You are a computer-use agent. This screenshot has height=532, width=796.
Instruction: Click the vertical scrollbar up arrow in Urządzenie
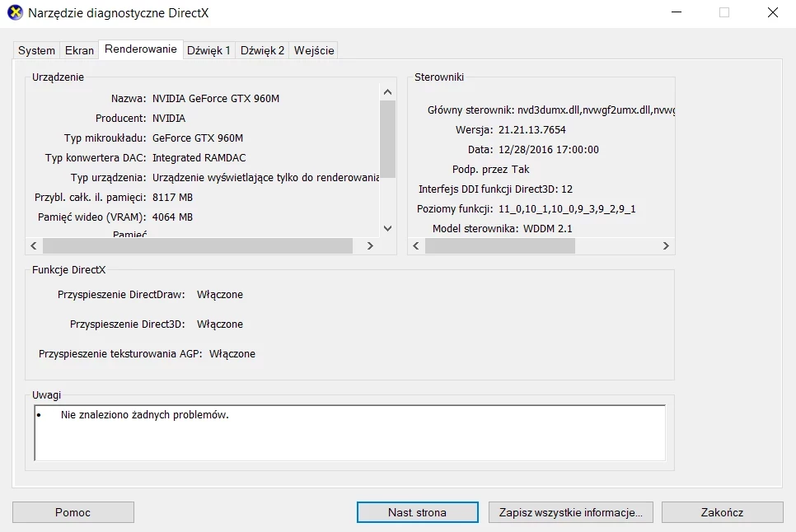tap(387, 91)
